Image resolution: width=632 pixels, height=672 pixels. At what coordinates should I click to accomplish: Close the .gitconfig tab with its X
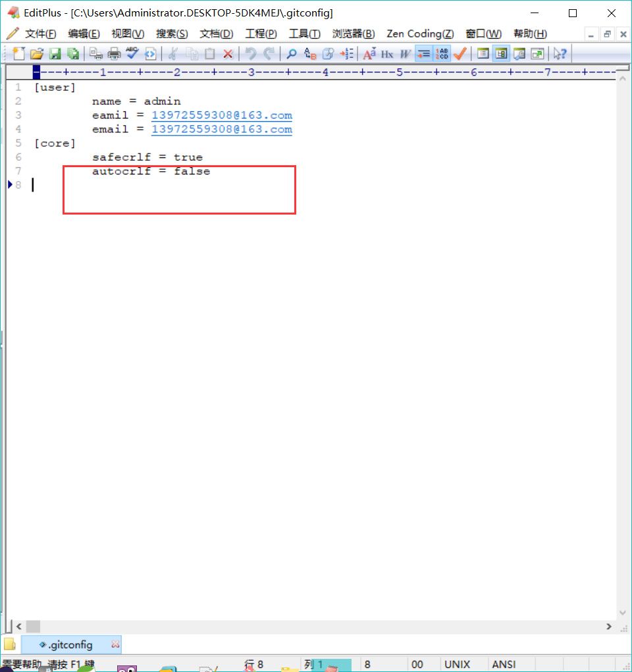point(115,644)
